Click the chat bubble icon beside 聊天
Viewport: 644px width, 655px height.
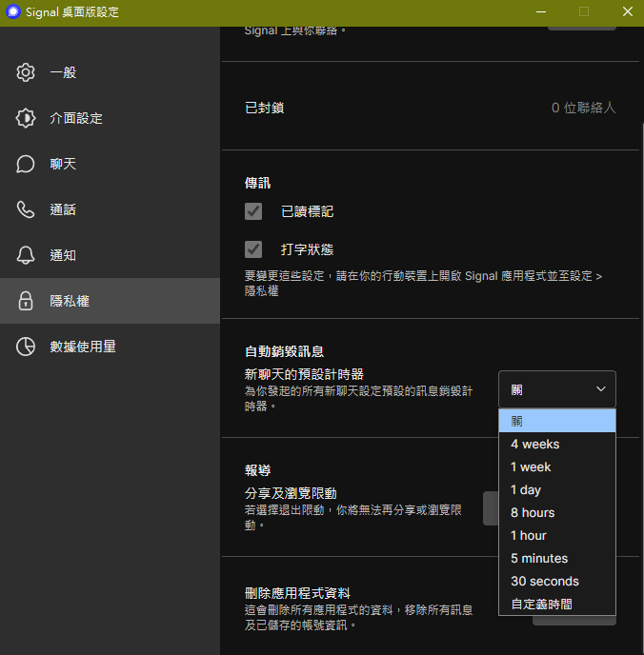[26, 164]
